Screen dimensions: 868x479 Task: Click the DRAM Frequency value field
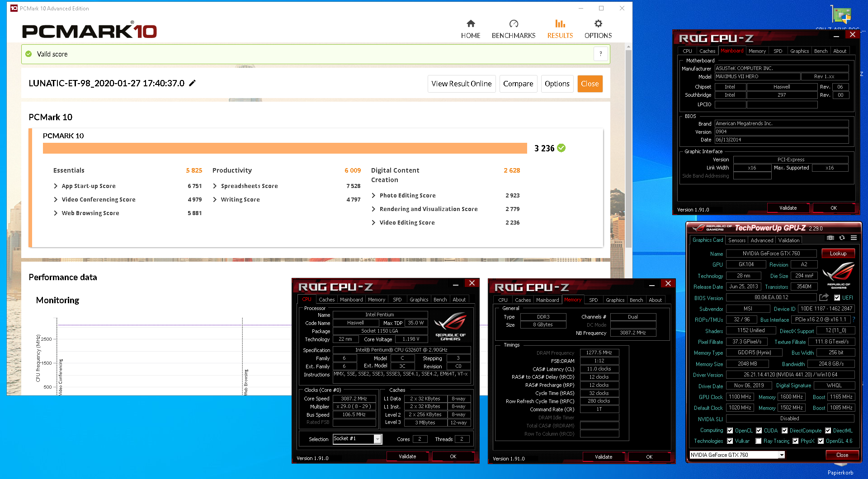click(599, 352)
